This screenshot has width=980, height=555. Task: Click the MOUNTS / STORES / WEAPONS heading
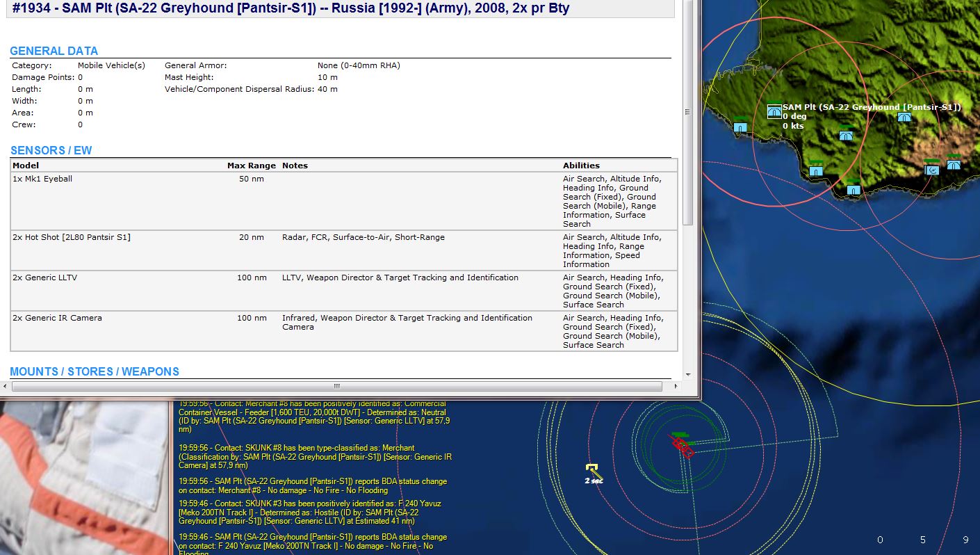click(x=95, y=371)
